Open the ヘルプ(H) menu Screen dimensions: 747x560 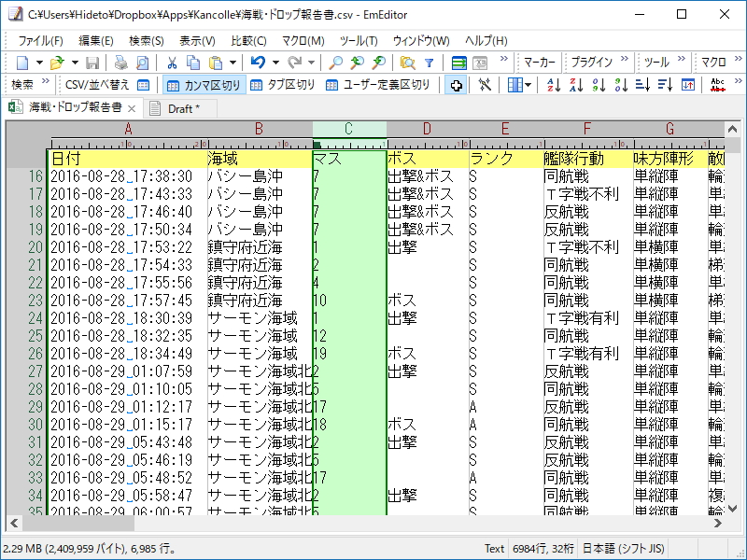tap(486, 41)
